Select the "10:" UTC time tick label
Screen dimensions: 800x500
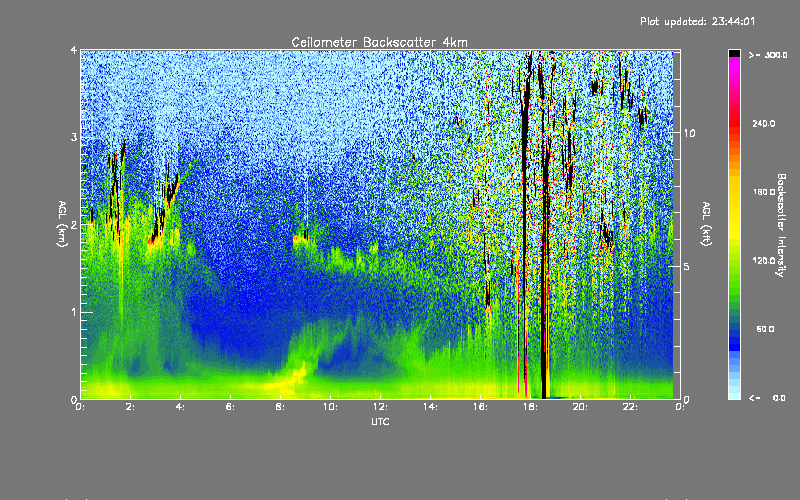click(330, 407)
